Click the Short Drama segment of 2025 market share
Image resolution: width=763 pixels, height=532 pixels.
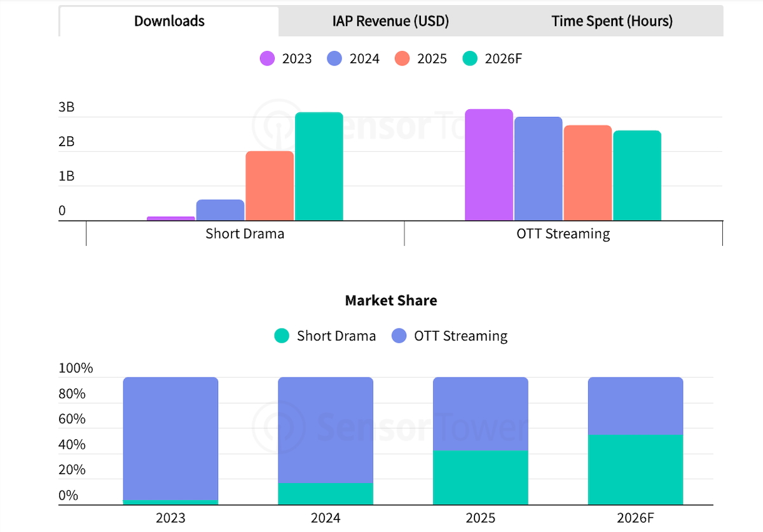(480, 477)
